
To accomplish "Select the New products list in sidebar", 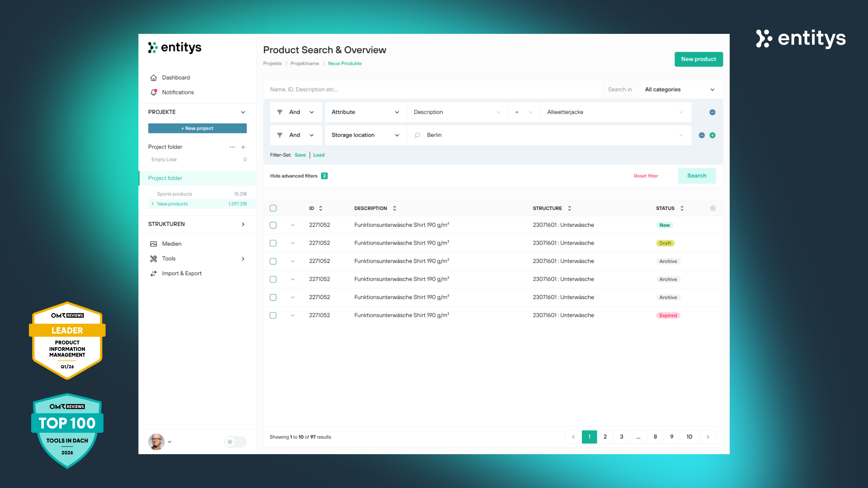I will (x=172, y=204).
